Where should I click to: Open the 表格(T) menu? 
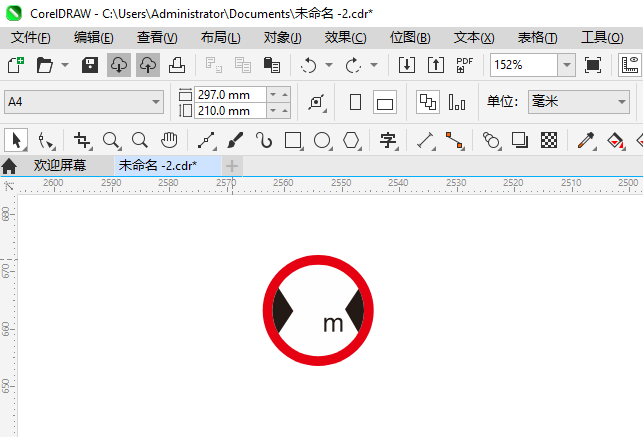click(x=538, y=38)
